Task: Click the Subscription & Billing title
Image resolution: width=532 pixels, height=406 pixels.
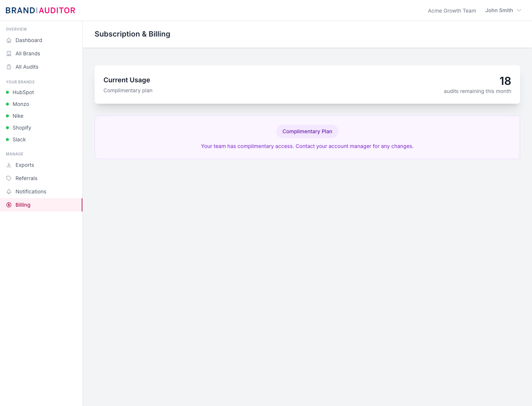Action: coord(132,34)
